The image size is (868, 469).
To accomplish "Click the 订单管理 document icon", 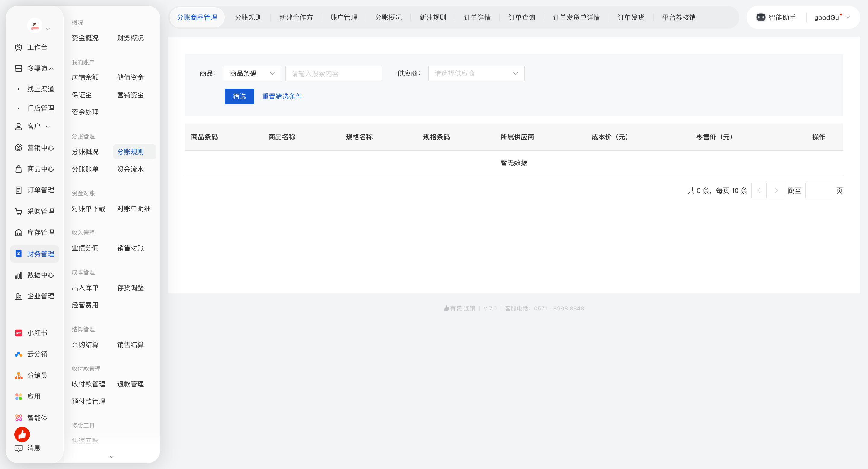I will pos(18,190).
